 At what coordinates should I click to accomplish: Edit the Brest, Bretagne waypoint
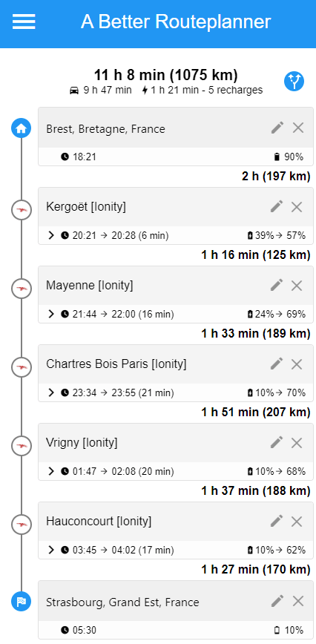click(x=277, y=128)
